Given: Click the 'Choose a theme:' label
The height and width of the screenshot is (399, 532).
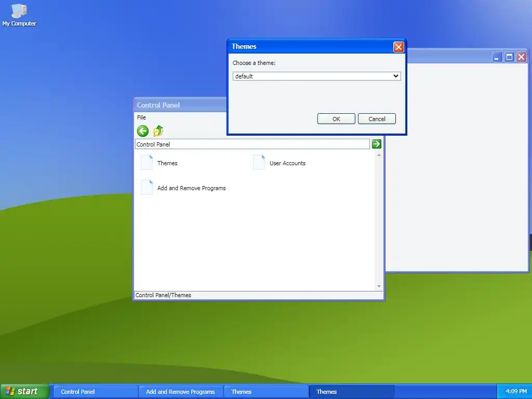Looking at the screenshot, I should pyautogui.click(x=254, y=63).
